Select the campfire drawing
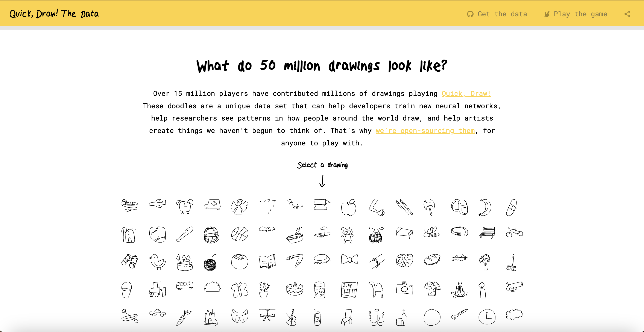This screenshot has height=332, width=644. coord(459,290)
